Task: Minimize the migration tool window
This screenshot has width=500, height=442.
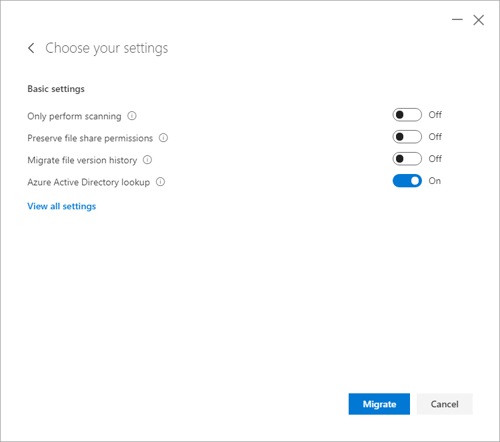Action: (x=457, y=20)
